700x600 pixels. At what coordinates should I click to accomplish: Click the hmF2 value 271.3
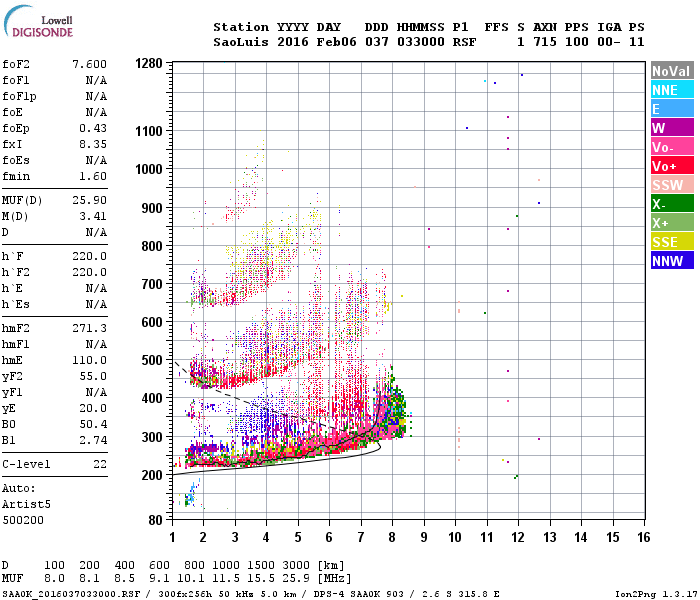(x=89, y=328)
